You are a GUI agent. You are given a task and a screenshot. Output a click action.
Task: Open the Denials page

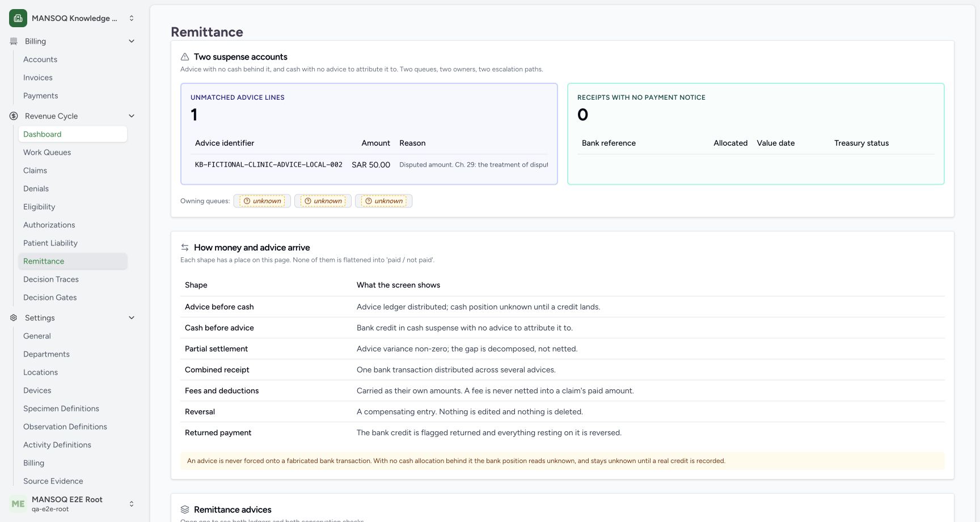pos(73,189)
